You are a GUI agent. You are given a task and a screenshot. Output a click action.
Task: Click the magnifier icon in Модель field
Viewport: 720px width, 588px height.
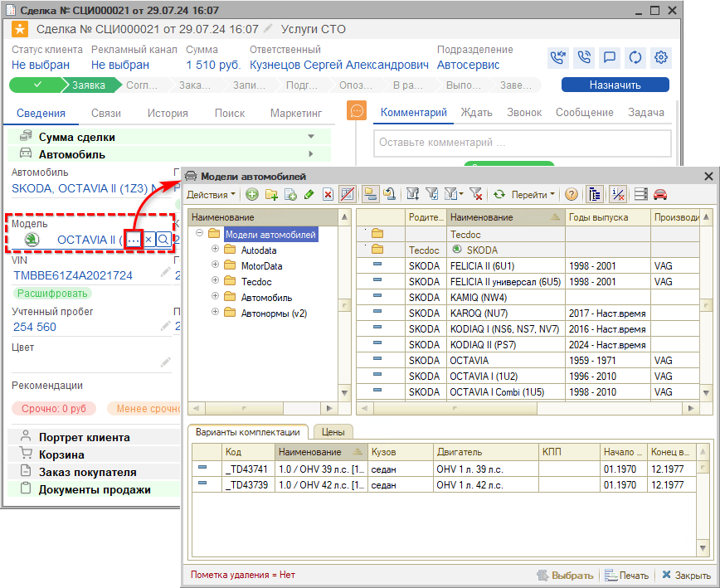163,240
